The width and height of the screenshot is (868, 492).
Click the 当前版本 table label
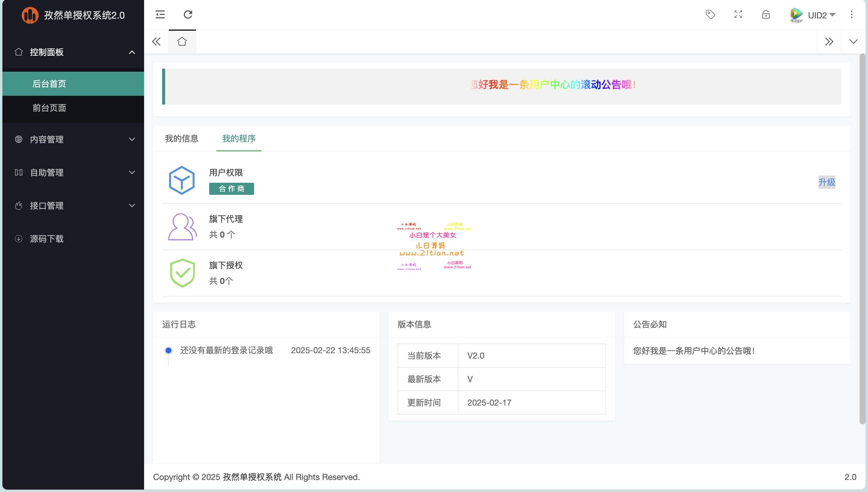(424, 356)
